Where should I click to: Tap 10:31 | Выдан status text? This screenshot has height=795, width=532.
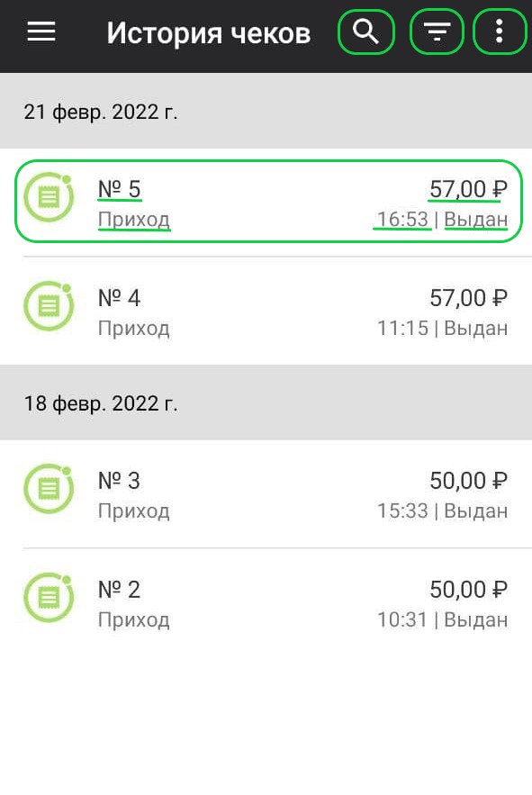[x=442, y=619]
